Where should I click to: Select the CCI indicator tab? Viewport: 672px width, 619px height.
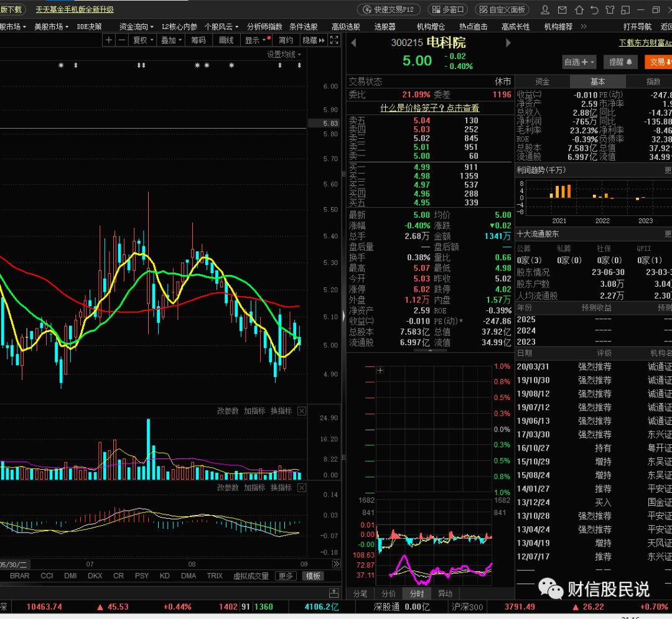pos(47,575)
